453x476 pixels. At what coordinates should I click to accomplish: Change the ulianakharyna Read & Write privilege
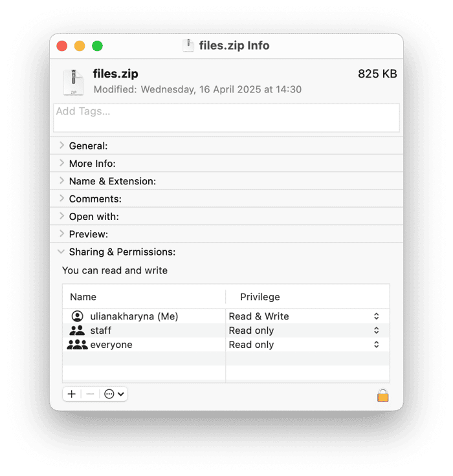pos(304,316)
